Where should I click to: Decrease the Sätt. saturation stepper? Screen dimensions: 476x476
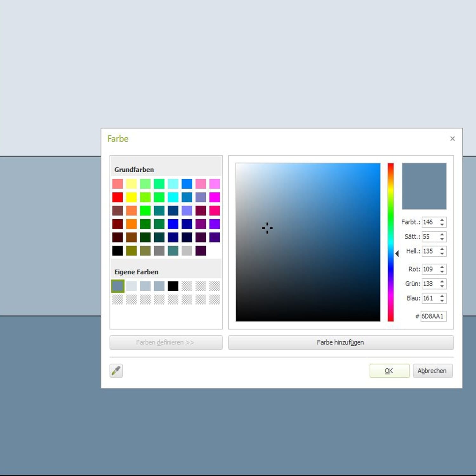[x=442, y=239]
